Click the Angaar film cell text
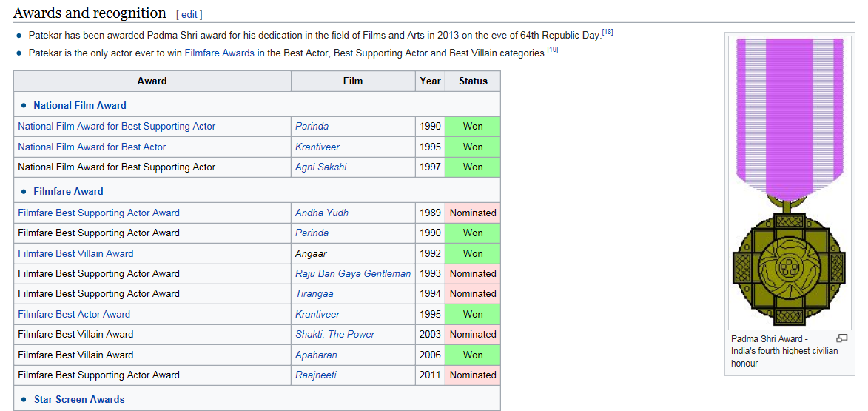Viewport: 868px width, 411px height. click(311, 253)
